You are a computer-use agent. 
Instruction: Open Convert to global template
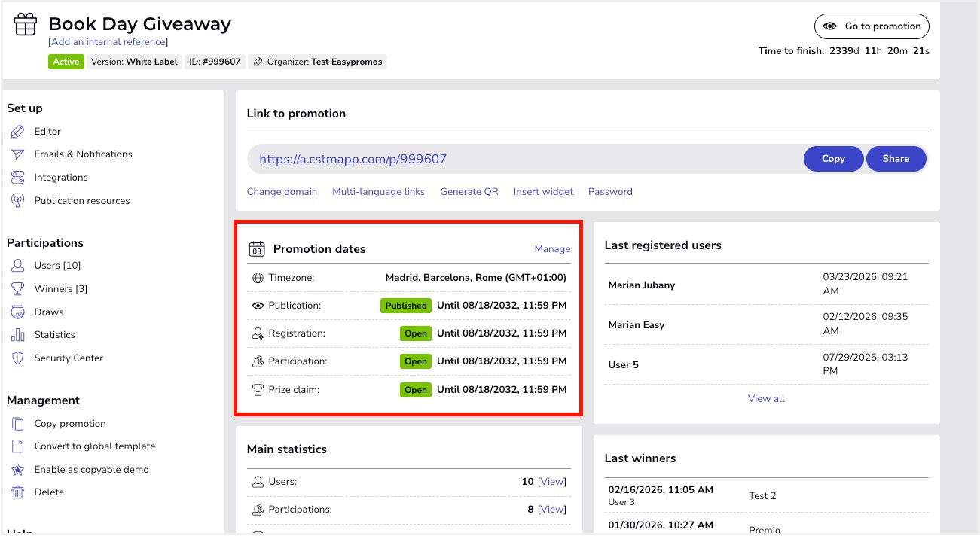tap(94, 446)
